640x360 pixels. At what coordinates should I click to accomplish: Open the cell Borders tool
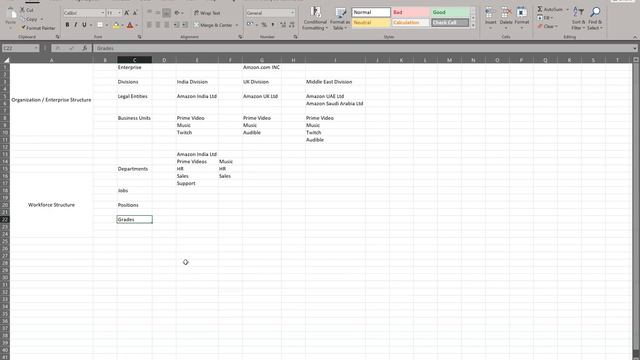click(x=100, y=25)
